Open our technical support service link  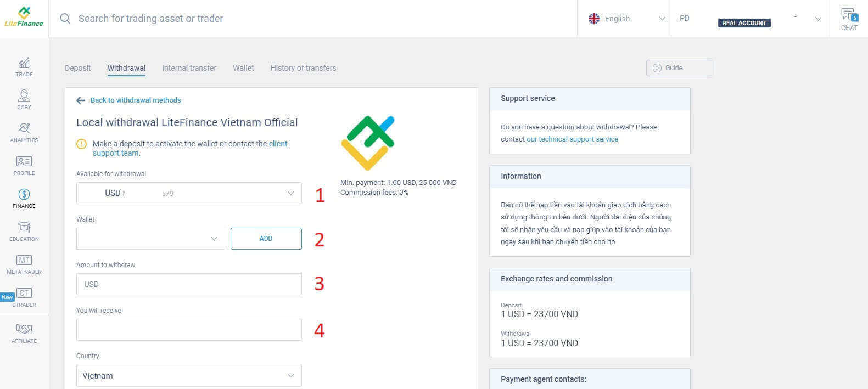point(572,139)
